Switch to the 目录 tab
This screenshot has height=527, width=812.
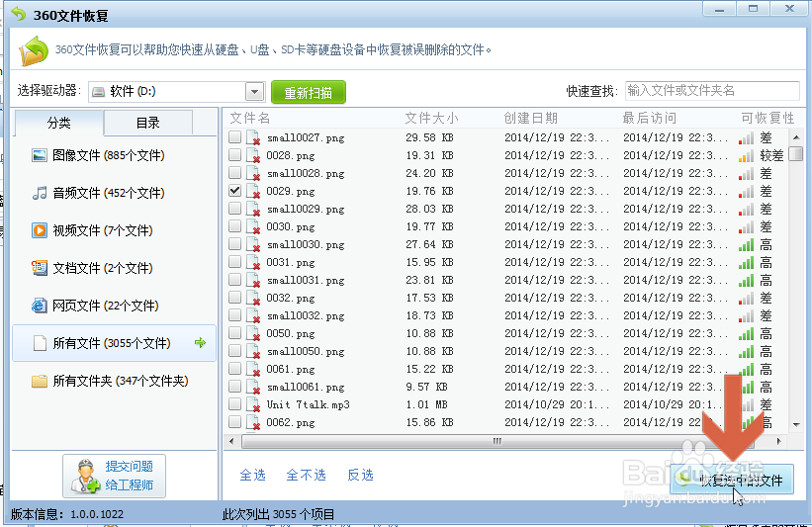(x=148, y=123)
